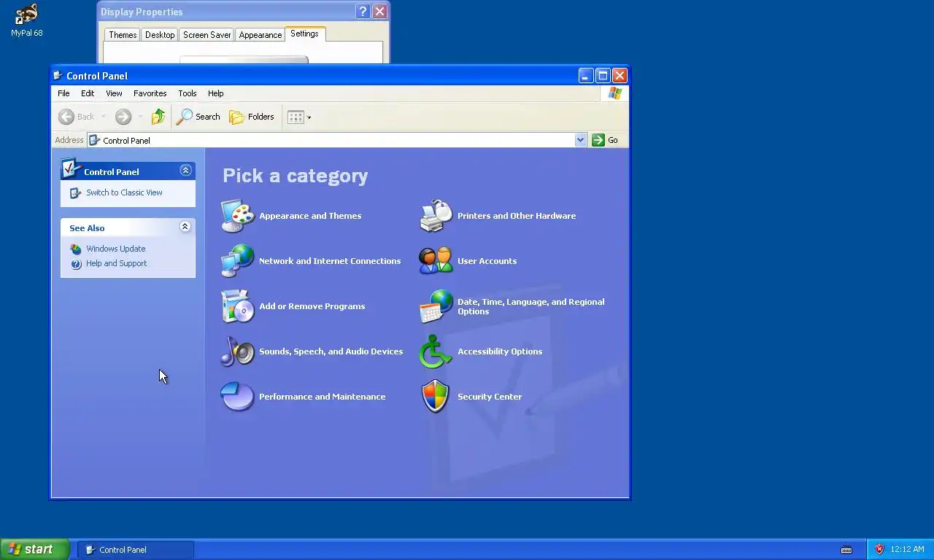Screen dimensions: 934x560
Task: Click the User Accounts text link
Action: point(487,261)
